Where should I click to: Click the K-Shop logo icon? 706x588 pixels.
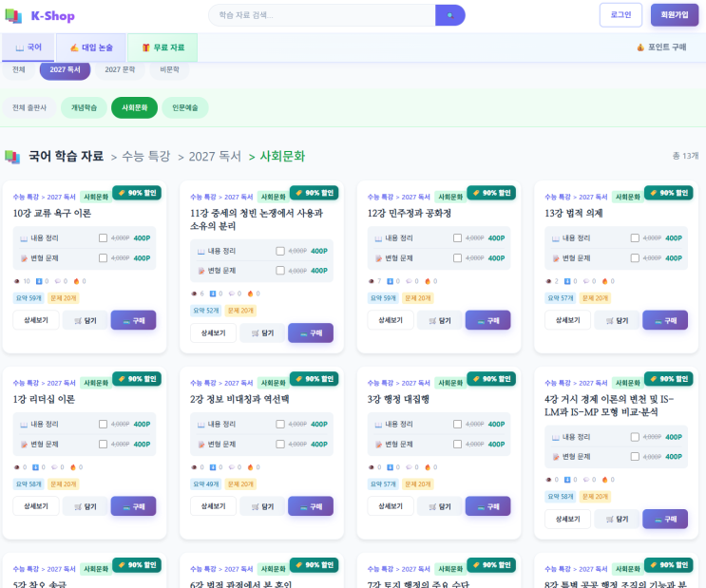coord(15,16)
